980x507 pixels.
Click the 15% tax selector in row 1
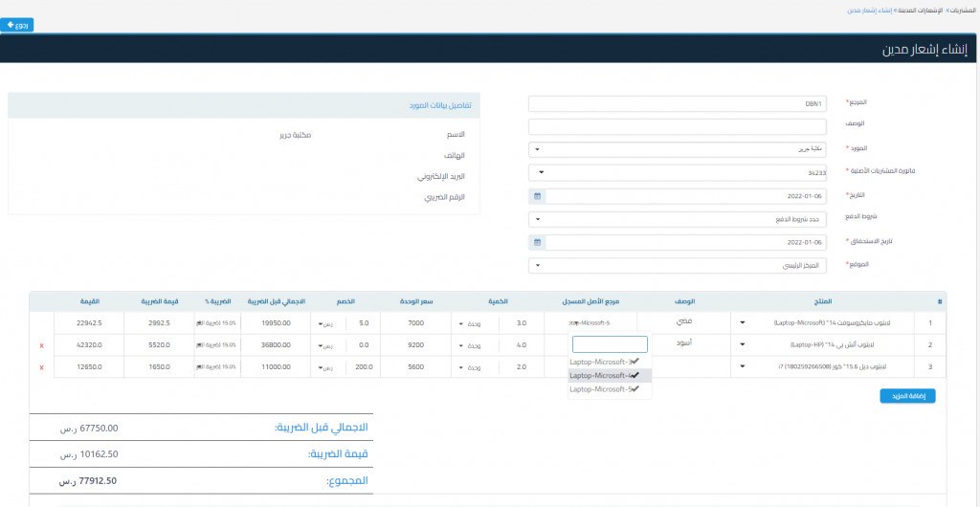[x=216, y=323]
